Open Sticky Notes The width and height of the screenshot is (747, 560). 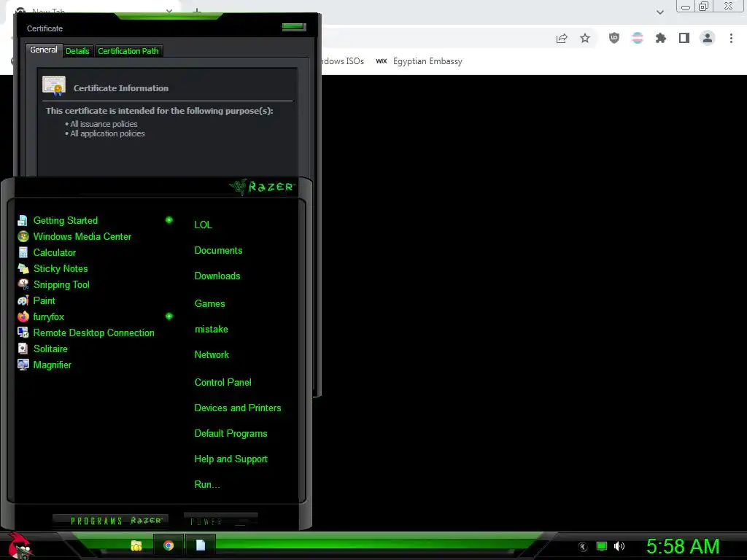[x=61, y=268]
